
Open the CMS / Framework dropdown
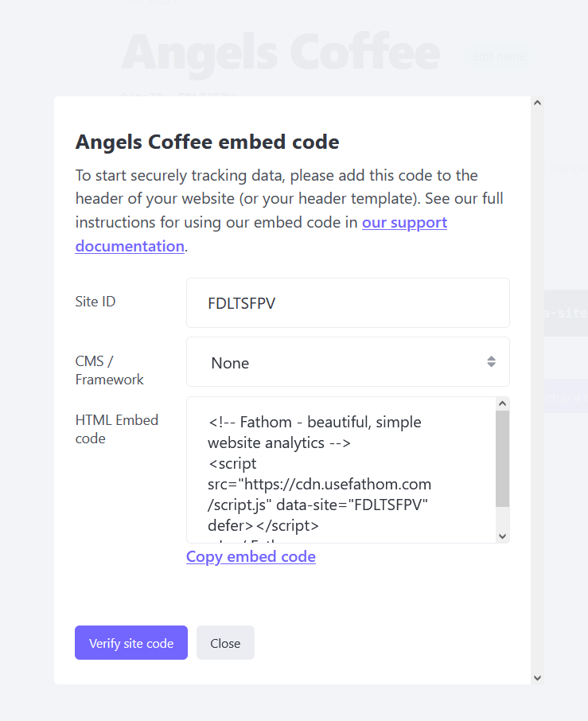[x=348, y=361]
